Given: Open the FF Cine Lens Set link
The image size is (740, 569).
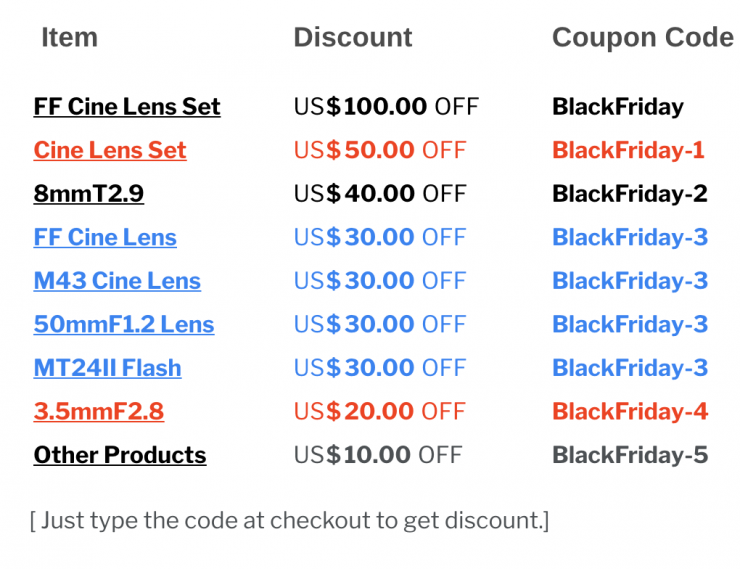Looking at the screenshot, I should (127, 107).
